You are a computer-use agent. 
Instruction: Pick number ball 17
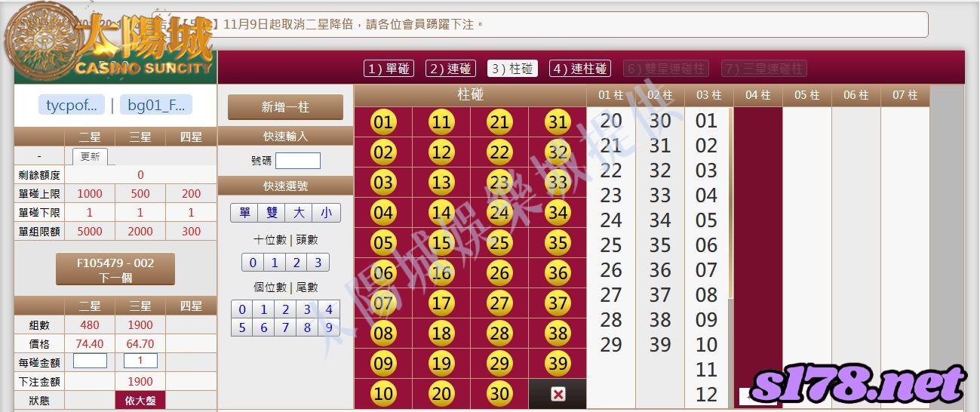pos(441,303)
